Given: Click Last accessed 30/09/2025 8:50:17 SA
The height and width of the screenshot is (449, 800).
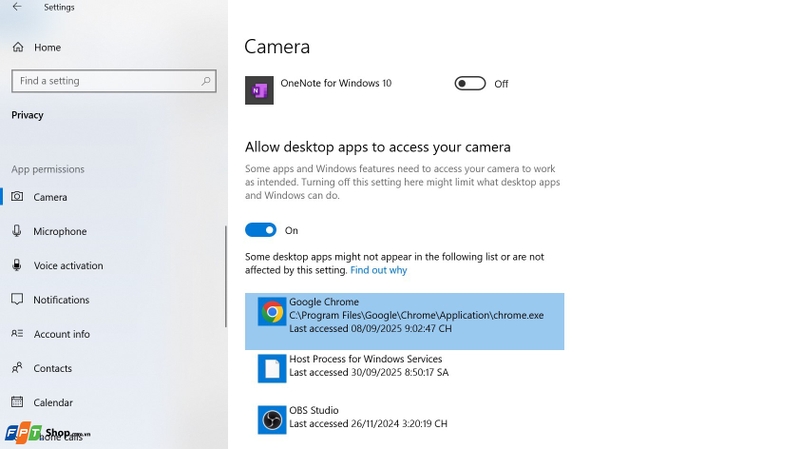Looking at the screenshot, I should [369, 372].
